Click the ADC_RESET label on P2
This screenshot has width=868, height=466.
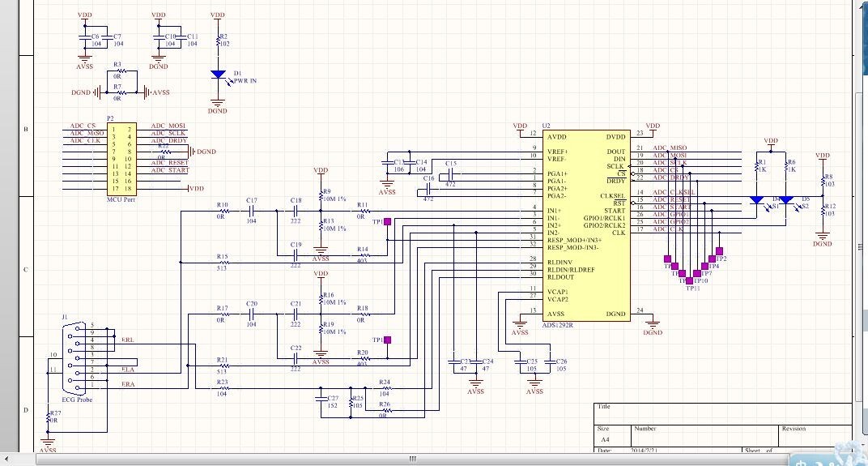click(x=170, y=163)
